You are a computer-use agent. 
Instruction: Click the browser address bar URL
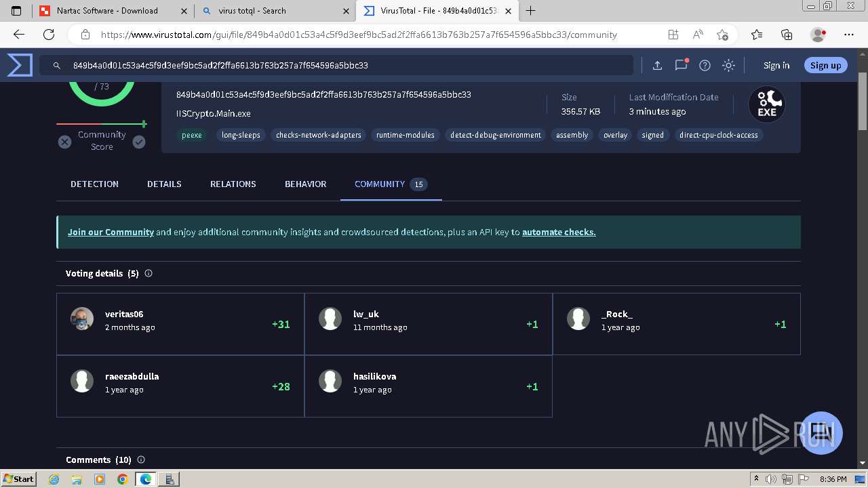(x=359, y=35)
